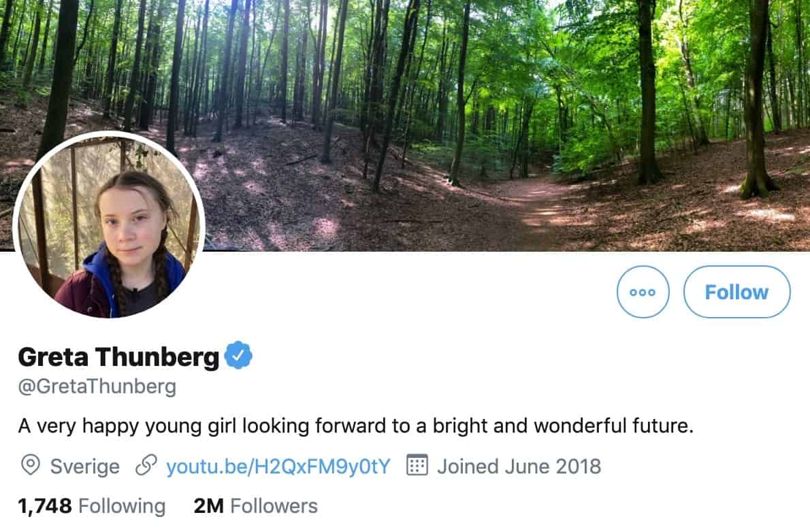Viewport: 810px width, 532px height.
Task: Click the bio text about a bright future
Action: (355, 427)
